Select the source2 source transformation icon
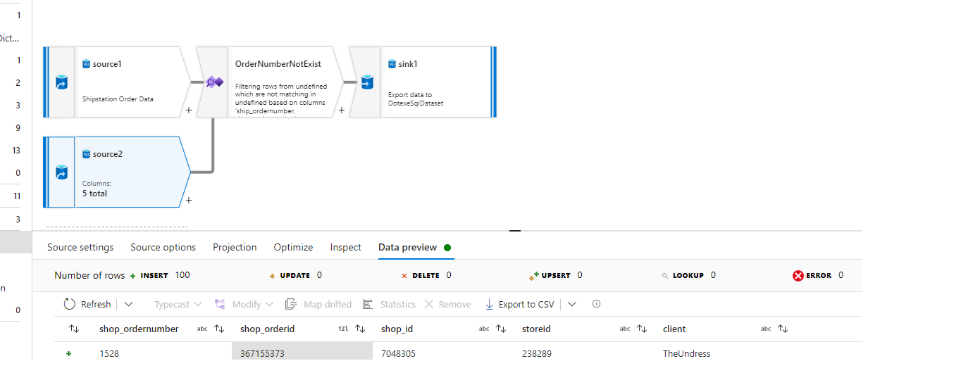This screenshot has width=980, height=380. [x=61, y=172]
